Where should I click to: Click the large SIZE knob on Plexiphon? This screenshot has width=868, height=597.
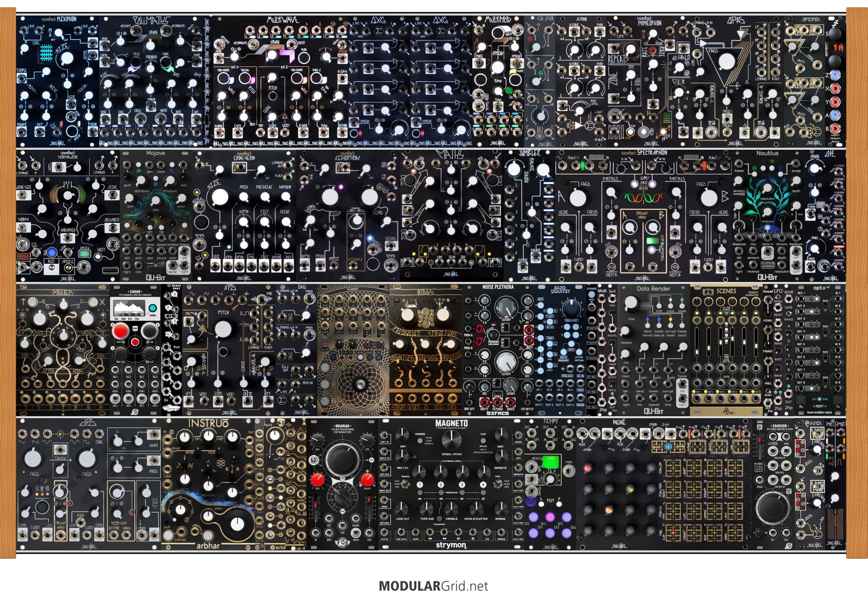[67, 58]
